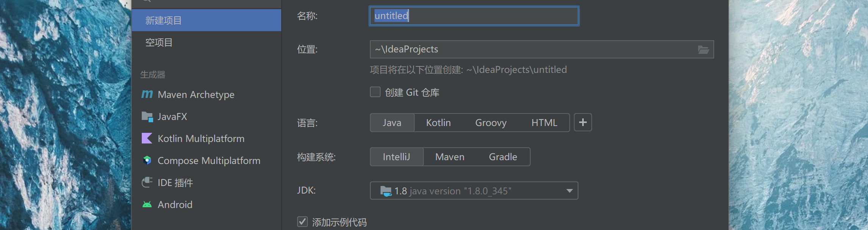Choose the Compose Multiplatform generator
The image size is (868, 230).
209,161
